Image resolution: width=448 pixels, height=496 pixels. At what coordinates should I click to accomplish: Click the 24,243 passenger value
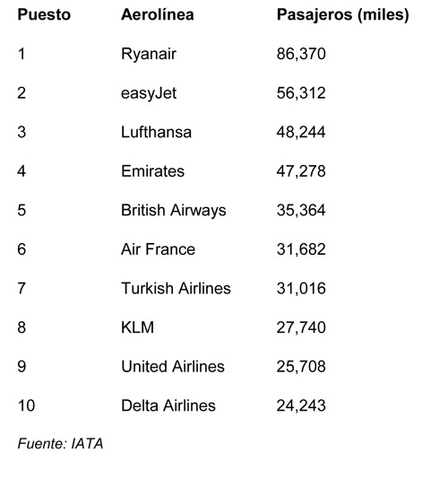click(x=301, y=405)
